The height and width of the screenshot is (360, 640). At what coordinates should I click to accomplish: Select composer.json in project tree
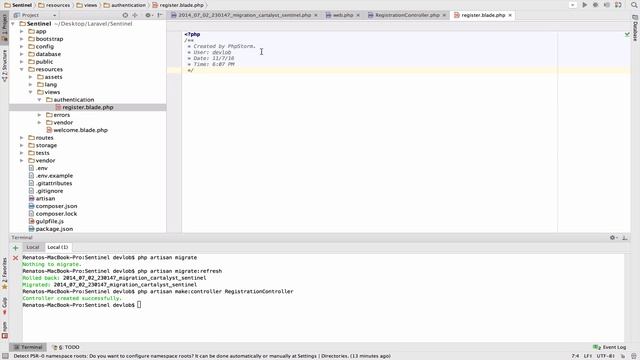click(56, 206)
